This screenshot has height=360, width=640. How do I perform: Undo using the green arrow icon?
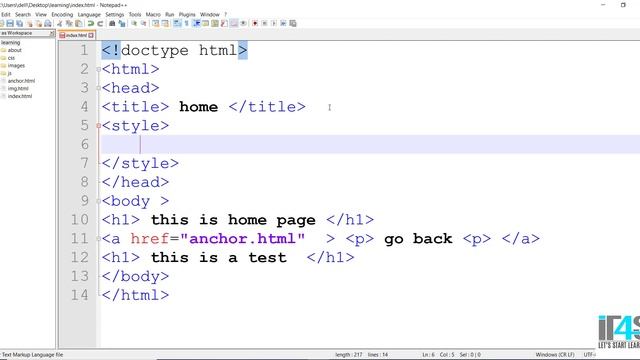[91, 23]
